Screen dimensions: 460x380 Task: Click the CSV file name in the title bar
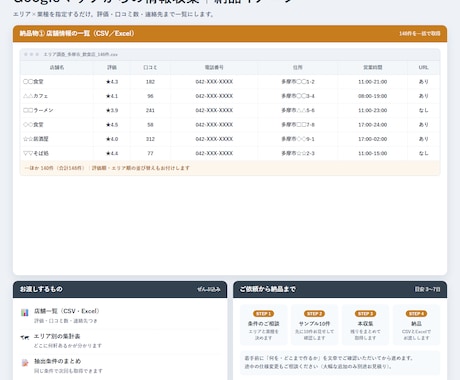pyautogui.click(x=81, y=54)
